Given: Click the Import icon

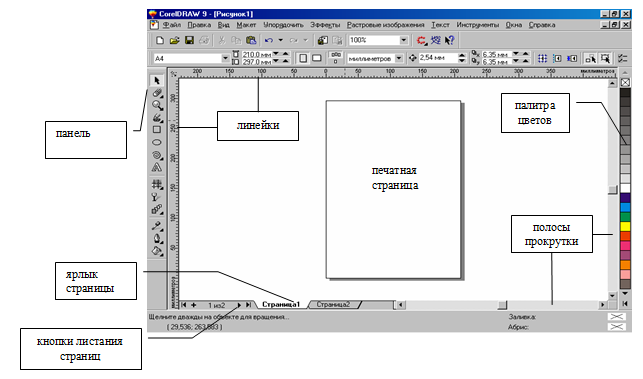Looking at the screenshot, I should [x=323, y=40].
